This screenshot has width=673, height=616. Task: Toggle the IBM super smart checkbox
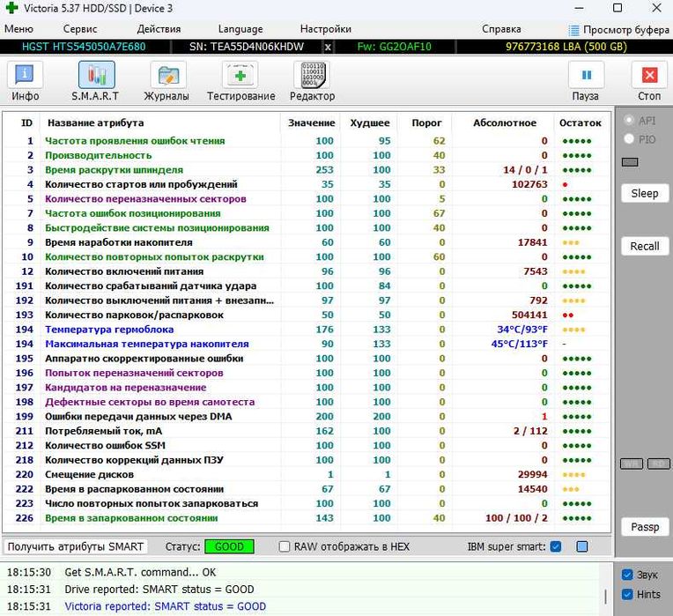tap(555, 546)
